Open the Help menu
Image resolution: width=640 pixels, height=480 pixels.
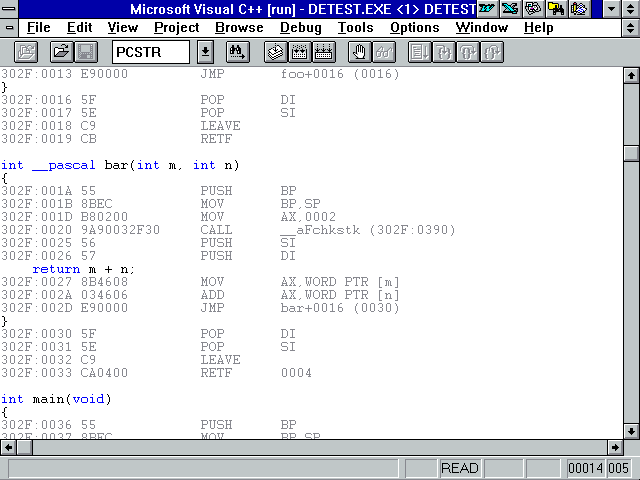pos(539,28)
